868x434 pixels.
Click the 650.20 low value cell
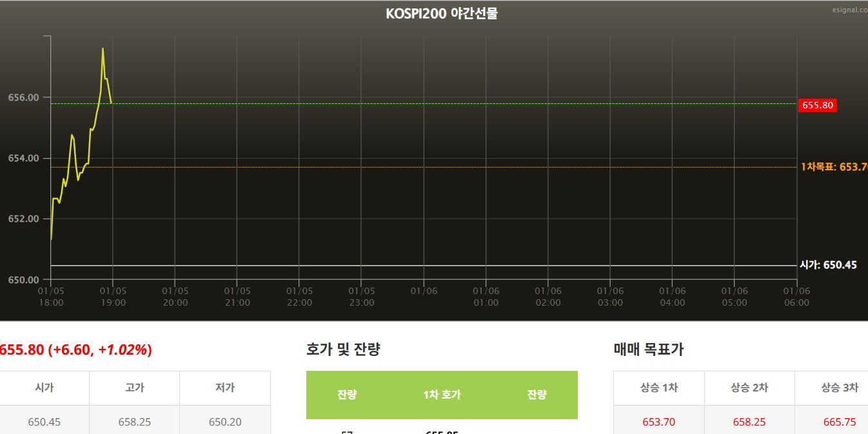coord(224,422)
